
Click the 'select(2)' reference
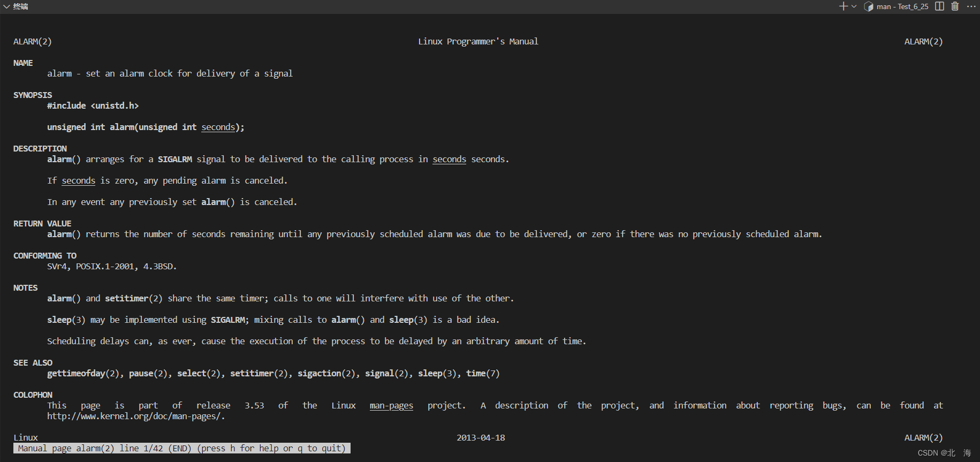click(199, 373)
